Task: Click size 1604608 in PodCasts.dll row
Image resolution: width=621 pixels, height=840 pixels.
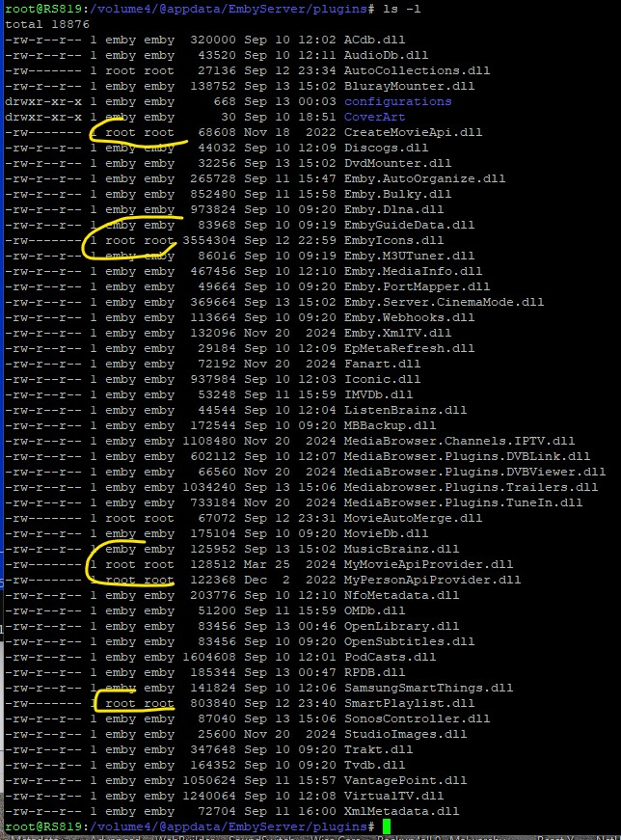Action: pos(209,658)
